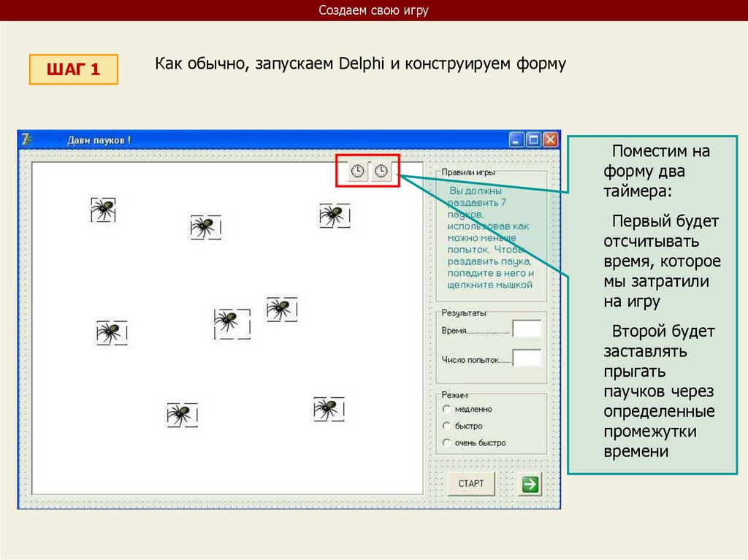Screen dimensions: 748x560
Task: Select the second timer component icon
Action: [381, 171]
